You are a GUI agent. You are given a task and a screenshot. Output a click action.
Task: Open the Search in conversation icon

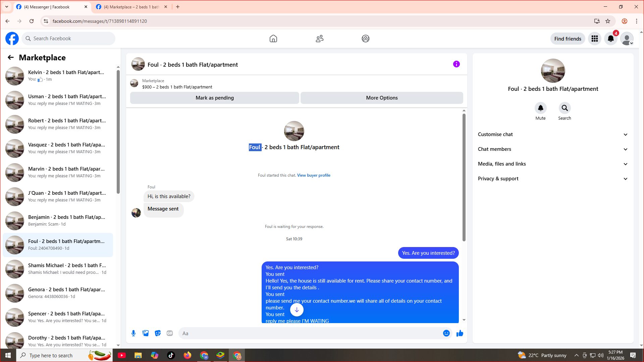[x=565, y=108]
